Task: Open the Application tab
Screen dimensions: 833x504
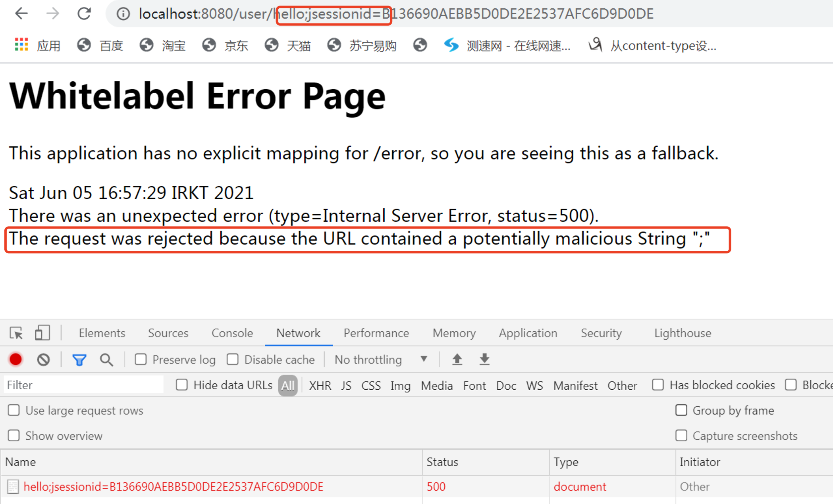Action: click(528, 333)
